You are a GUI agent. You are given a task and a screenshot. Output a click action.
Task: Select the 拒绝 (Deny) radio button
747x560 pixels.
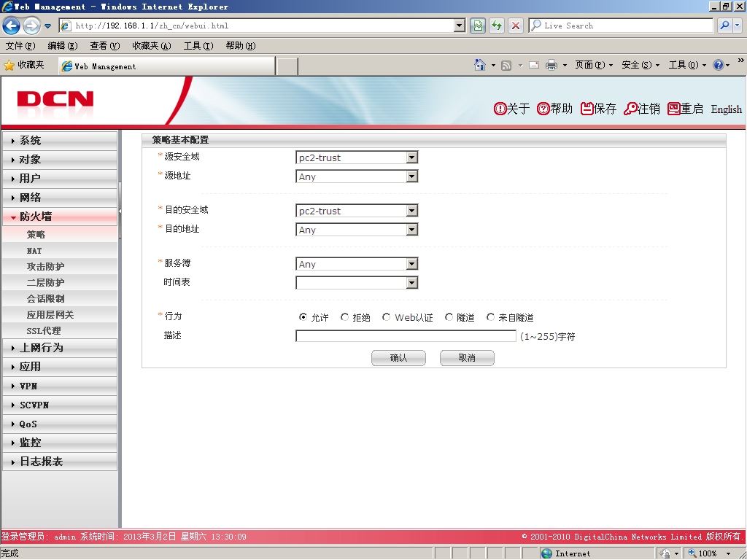(345, 316)
